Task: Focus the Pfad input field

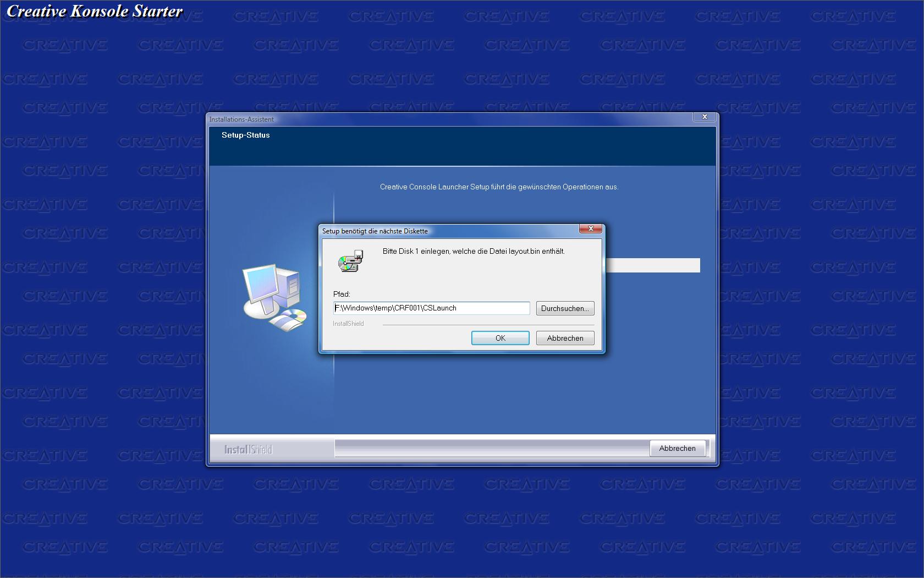Action: point(432,308)
